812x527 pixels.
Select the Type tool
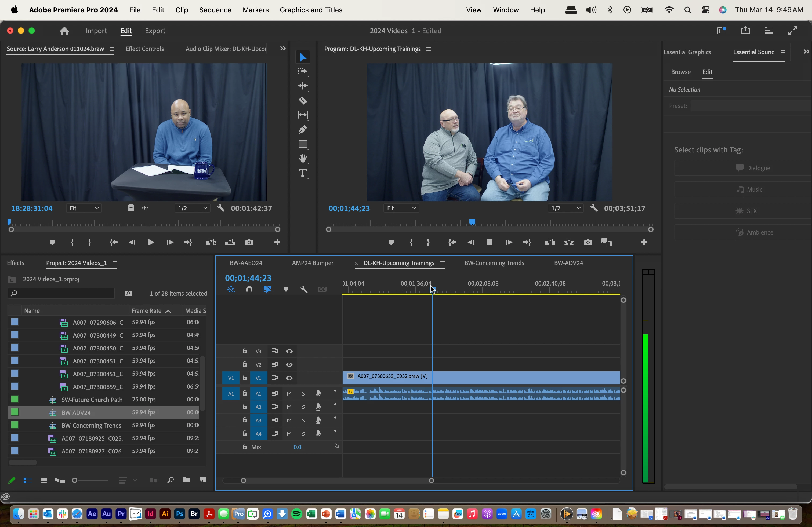click(x=303, y=173)
